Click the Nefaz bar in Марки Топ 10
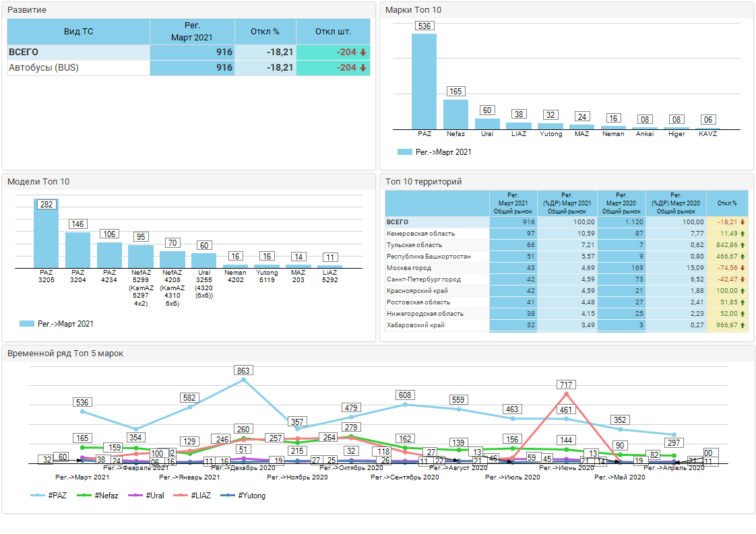 pos(455,114)
